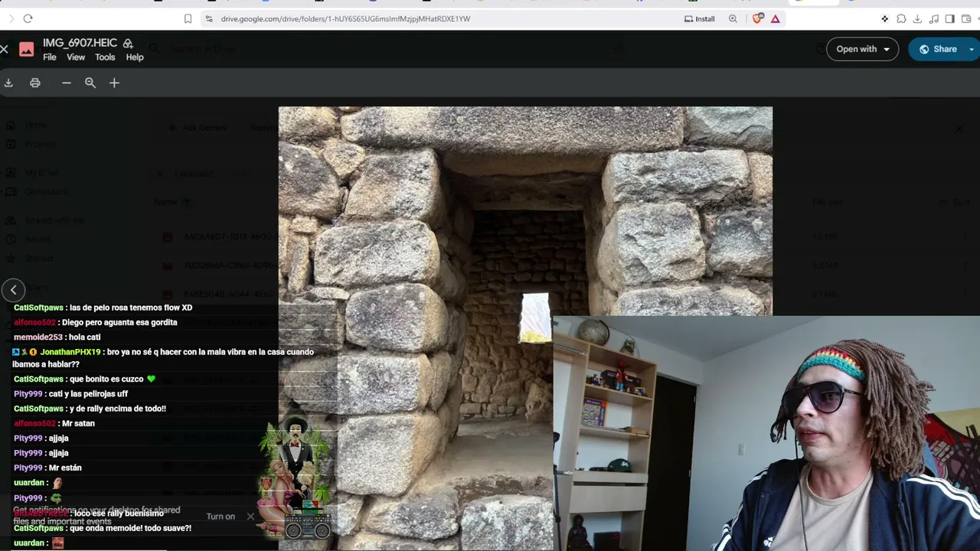The image size is (980, 551).
Task: Click Install in the address bar
Action: [699, 18]
